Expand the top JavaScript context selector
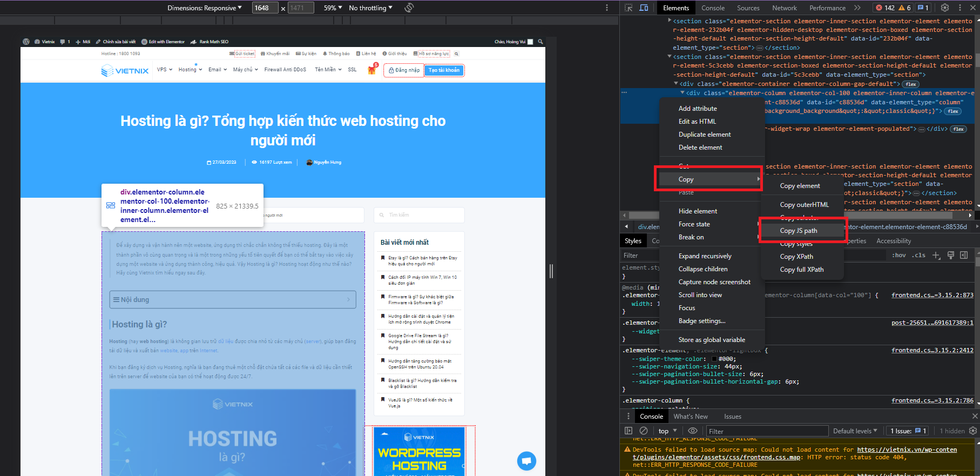This screenshot has width=980, height=476. click(x=667, y=431)
